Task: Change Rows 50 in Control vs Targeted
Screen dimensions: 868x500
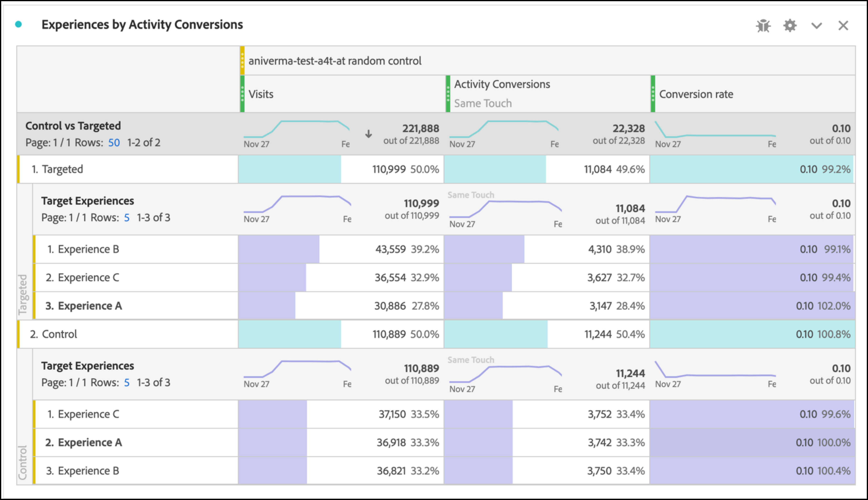Action: [x=114, y=142]
